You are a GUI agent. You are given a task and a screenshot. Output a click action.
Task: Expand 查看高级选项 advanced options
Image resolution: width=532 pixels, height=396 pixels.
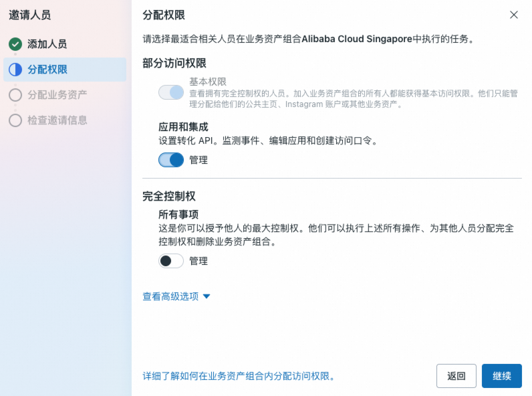[x=170, y=296]
